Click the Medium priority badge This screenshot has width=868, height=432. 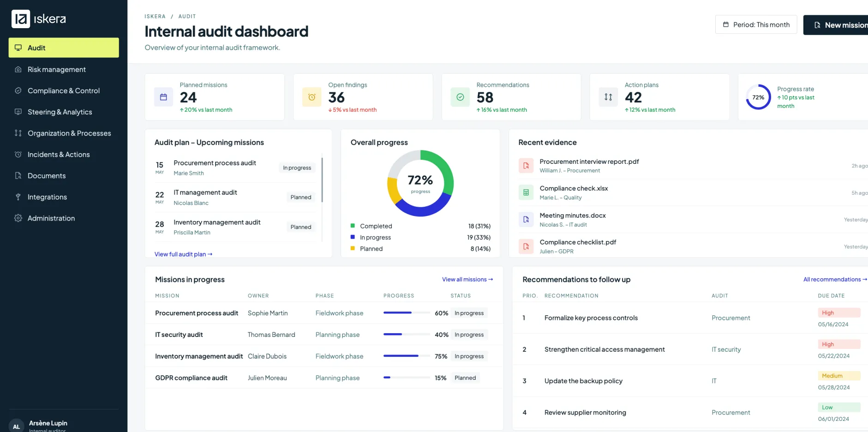[x=839, y=376]
